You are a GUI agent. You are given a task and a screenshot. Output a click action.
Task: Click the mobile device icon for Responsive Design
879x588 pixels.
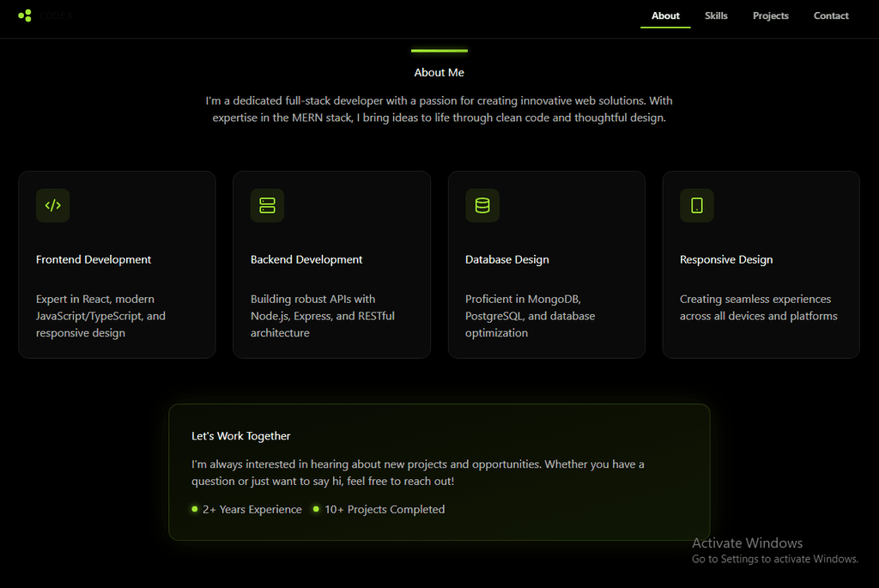(697, 205)
